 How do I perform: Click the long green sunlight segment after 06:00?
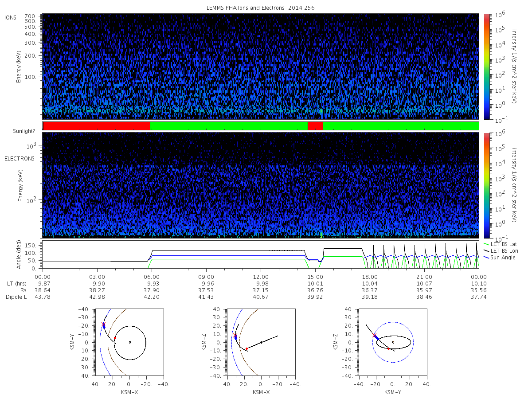click(x=229, y=126)
